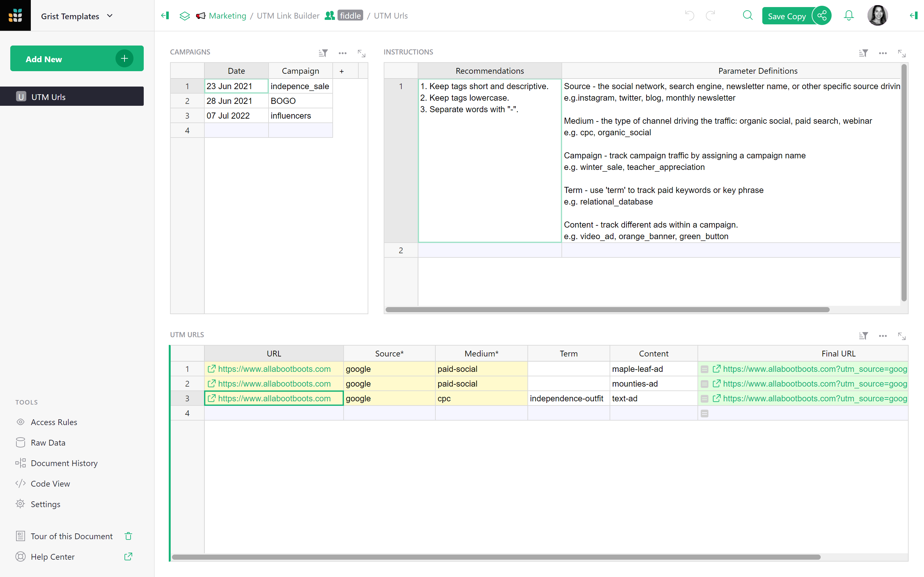Click the undo arrow icon
Image resolution: width=924 pixels, height=577 pixels.
pos(689,16)
